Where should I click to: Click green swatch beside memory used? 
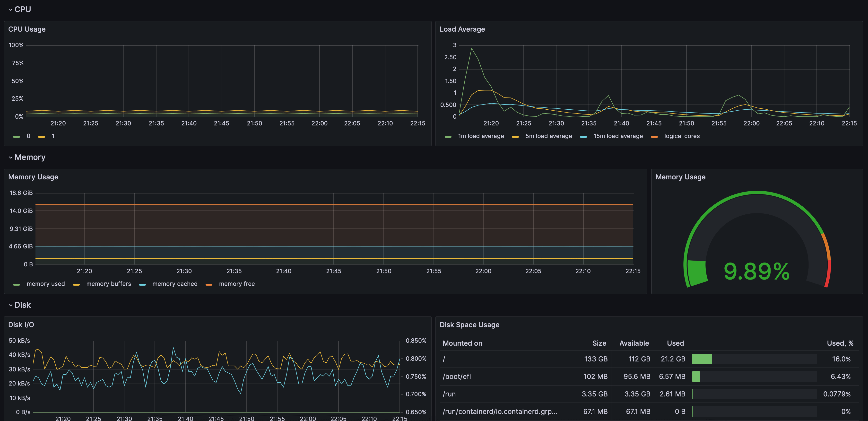tap(16, 284)
